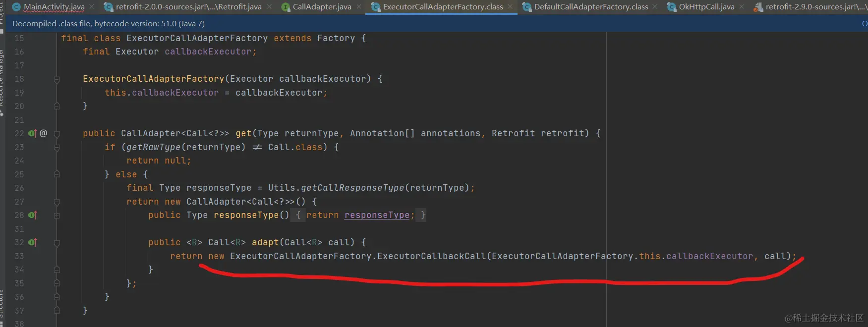Click 'Utils.getCallResponseType' on line 26

pos(336,188)
